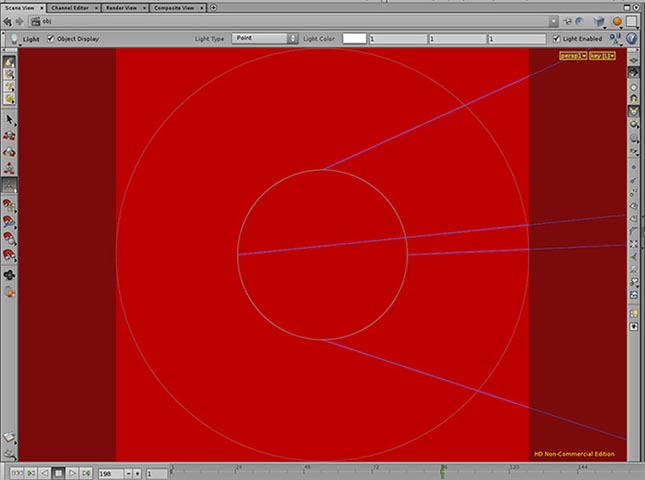Click the white Light Color swatch
This screenshot has width=645, height=480.
point(354,39)
